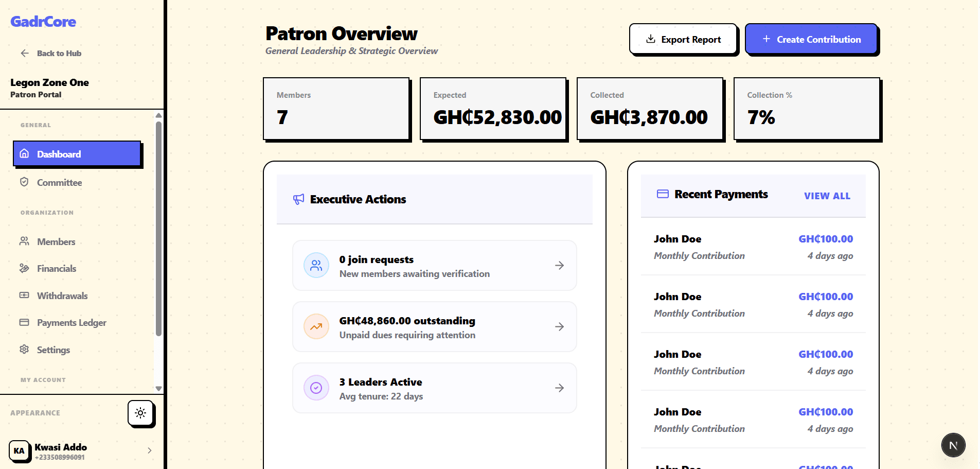Click the Settings gear icon
980x469 pixels.
pos(24,349)
